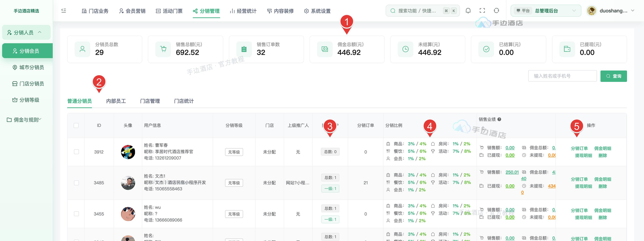This screenshot has width=644, height=241.
Task: Open 提现明细 for user 文杰1
Action: (x=583, y=186)
